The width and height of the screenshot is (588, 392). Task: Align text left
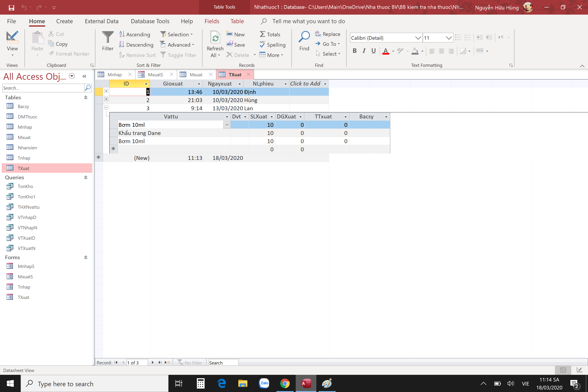click(x=432, y=51)
